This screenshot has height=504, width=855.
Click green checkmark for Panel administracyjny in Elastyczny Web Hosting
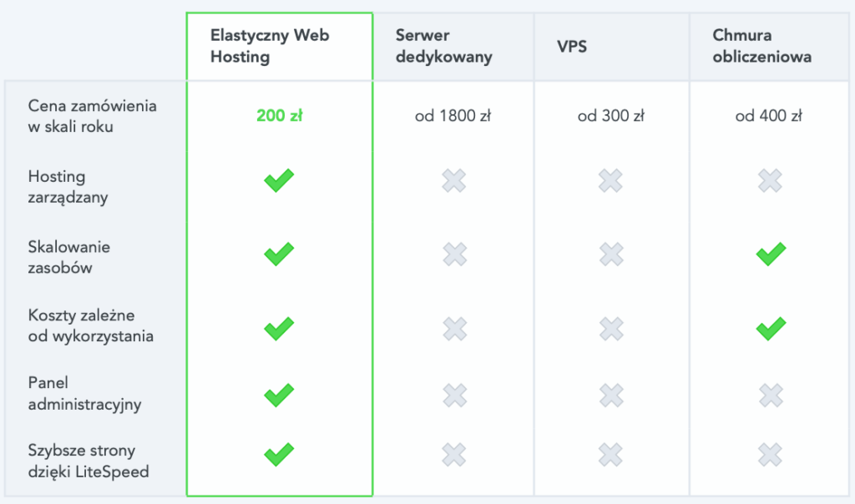pyautogui.click(x=279, y=396)
